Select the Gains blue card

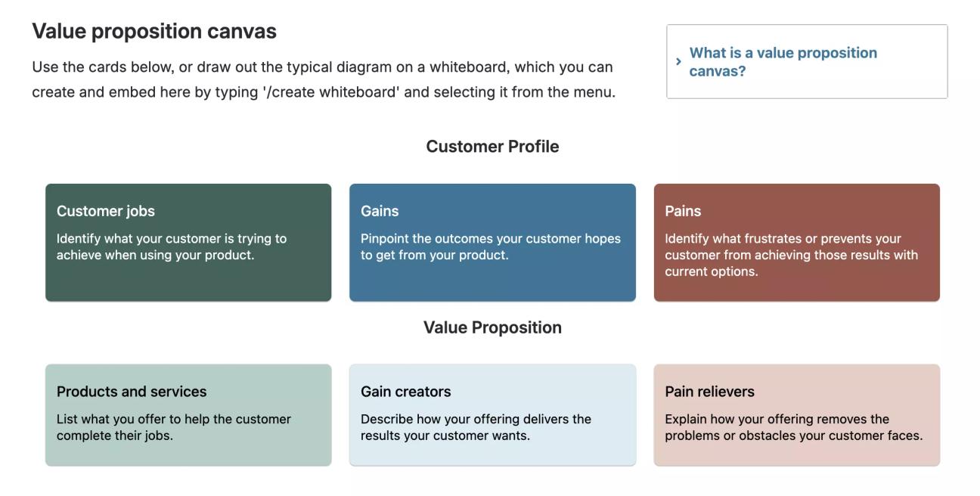point(492,242)
